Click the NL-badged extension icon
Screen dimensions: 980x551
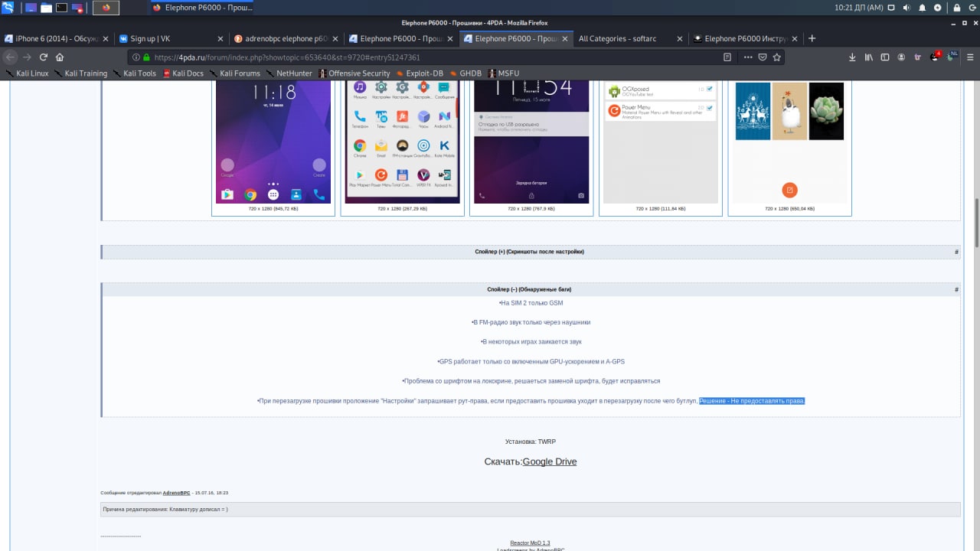click(x=952, y=57)
